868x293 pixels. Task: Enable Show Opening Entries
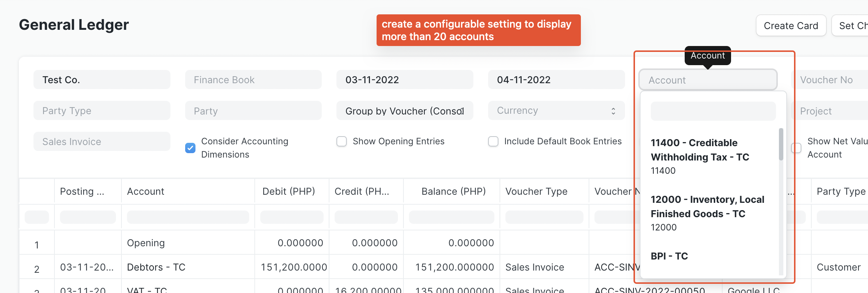pos(342,141)
